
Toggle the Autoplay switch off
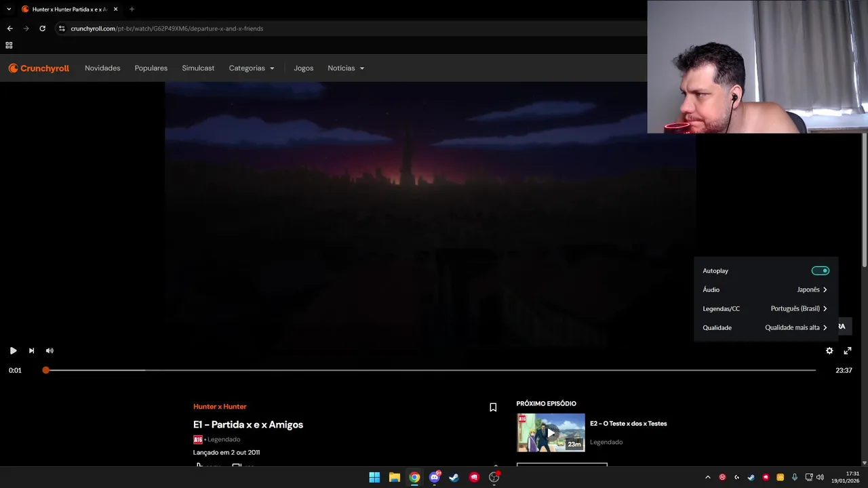pyautogui.click(x=821, y=270)
